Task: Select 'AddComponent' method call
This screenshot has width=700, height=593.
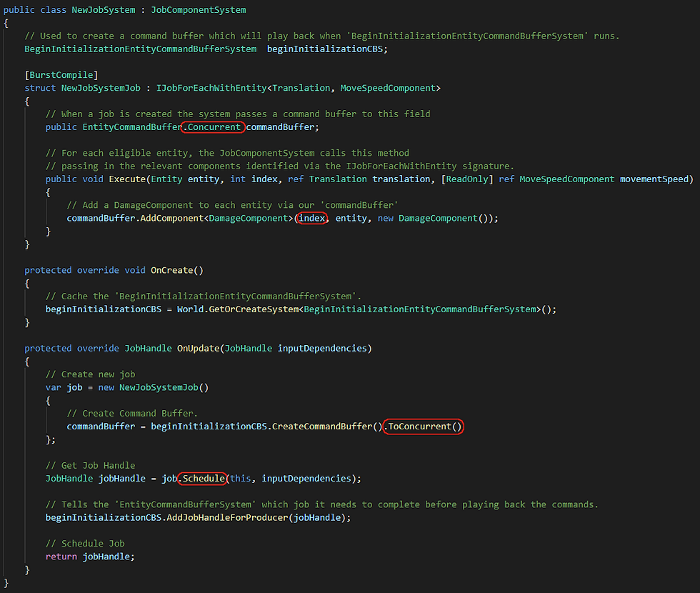Action: (x=172, y=219)
